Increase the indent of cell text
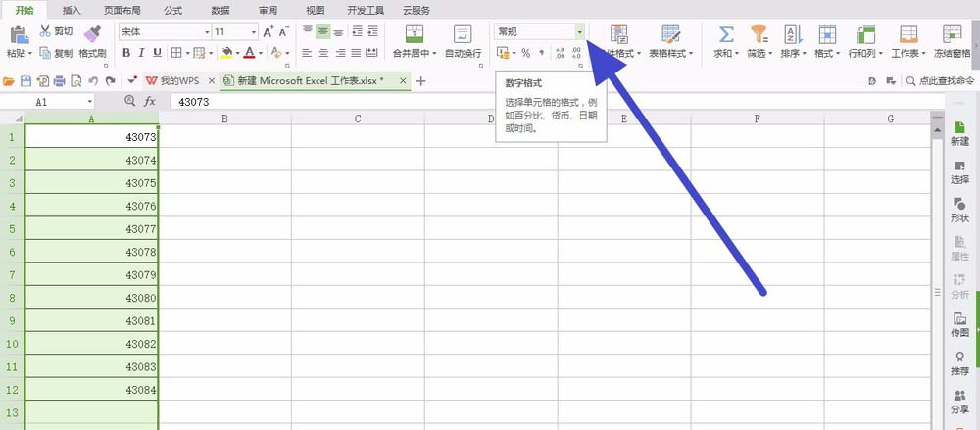980x430 pixels. tap(372, 32)
